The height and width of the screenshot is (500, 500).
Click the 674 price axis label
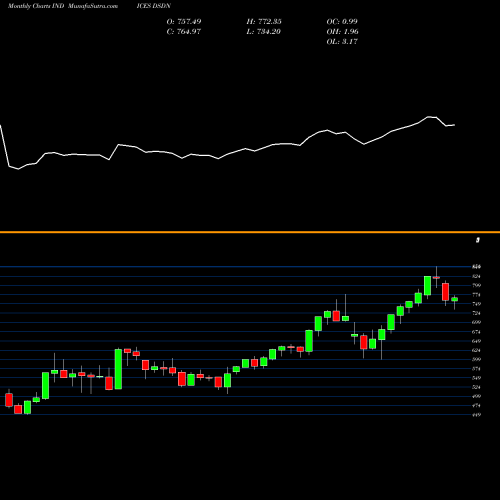point(476,332)
